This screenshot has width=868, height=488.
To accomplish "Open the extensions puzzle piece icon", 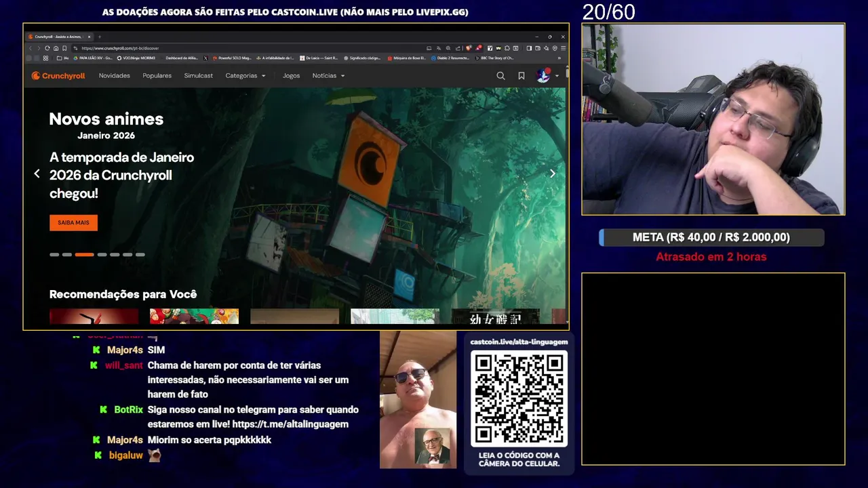I will (507, 48).
